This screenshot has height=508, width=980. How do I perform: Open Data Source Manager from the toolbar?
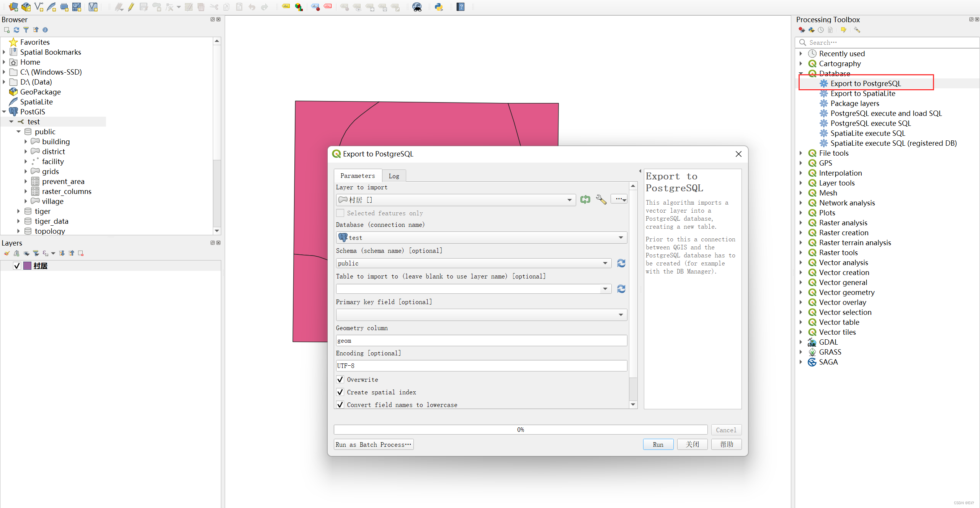[x=13, y=7]
